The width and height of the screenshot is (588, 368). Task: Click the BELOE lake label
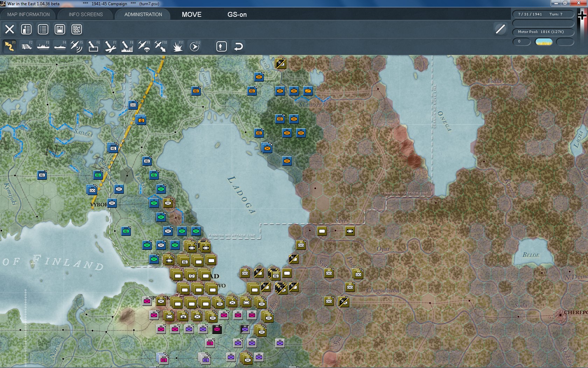point(531,255)
